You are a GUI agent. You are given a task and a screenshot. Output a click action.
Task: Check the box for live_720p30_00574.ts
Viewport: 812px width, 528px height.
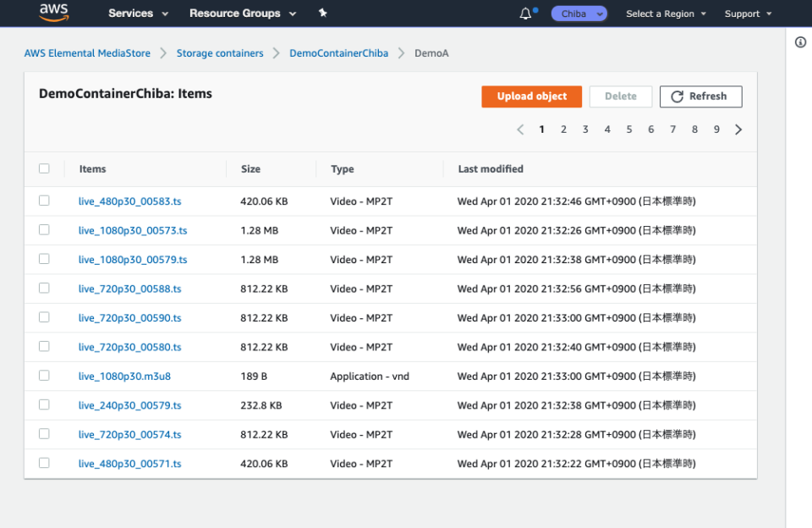tap(44, 434)
